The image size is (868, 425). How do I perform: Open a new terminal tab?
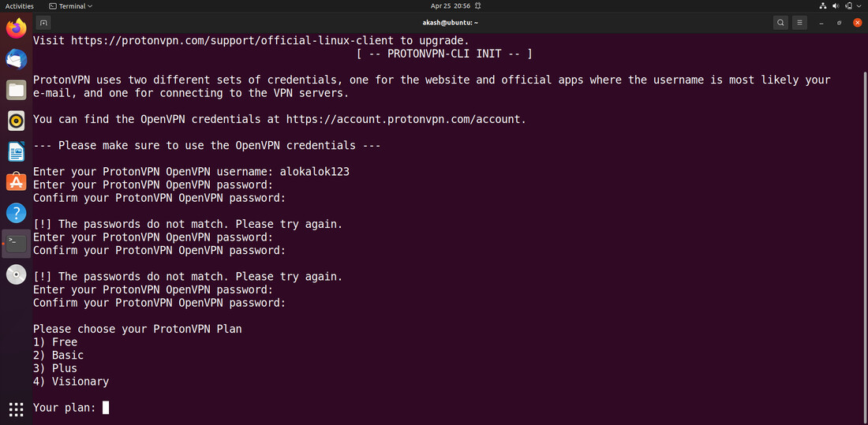(x=43, y=23)
